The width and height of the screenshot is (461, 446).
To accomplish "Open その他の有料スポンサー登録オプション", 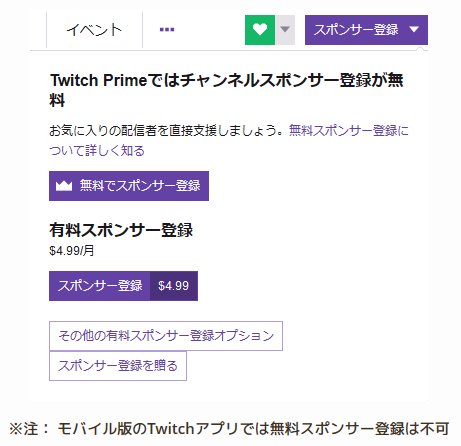I will coord(166,336).
